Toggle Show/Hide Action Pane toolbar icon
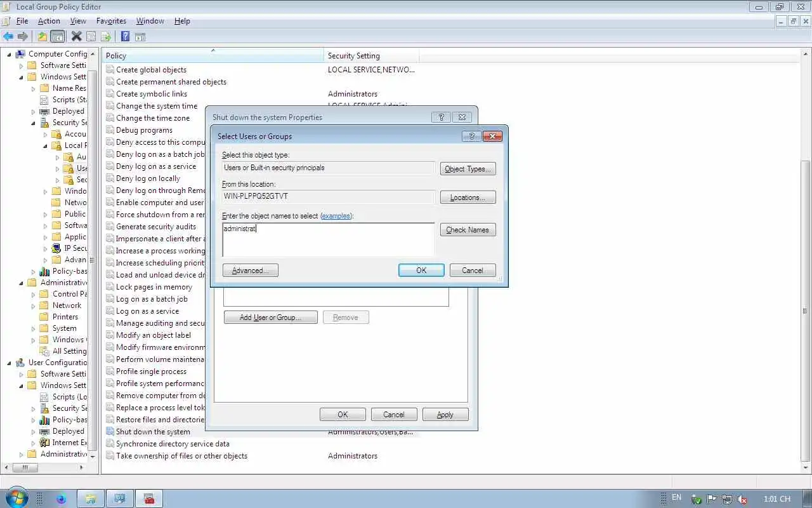812x508 pixels. [x=140, y=37]
